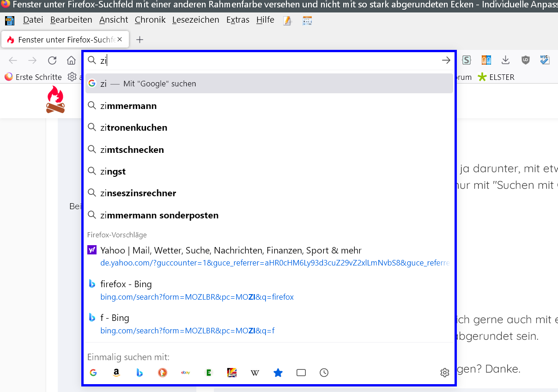The width and height of the screenshot is (558, 392).
Task: Search bookmarks via blue star icon
Action: pyautogui.click(x=278, y=373)
